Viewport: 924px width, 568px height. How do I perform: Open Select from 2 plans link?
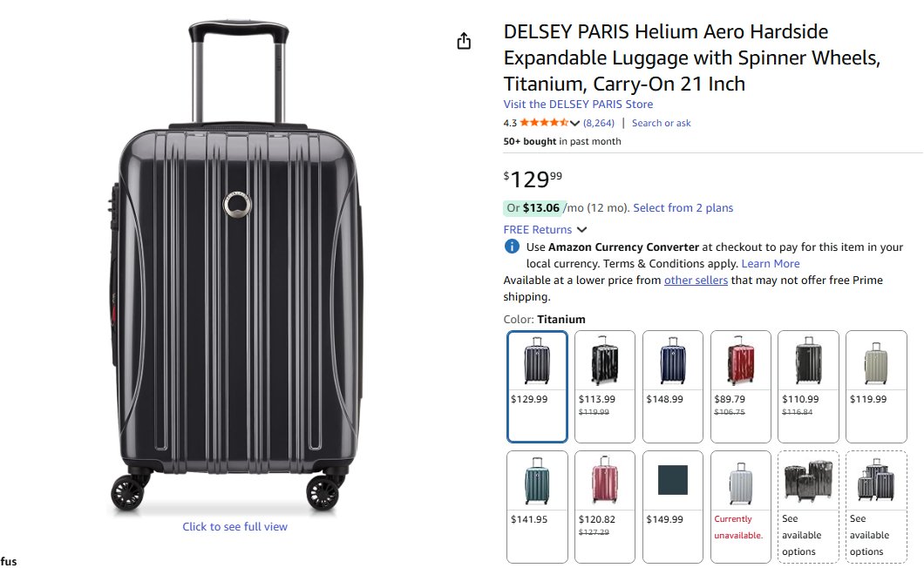[x=683, y=208]
